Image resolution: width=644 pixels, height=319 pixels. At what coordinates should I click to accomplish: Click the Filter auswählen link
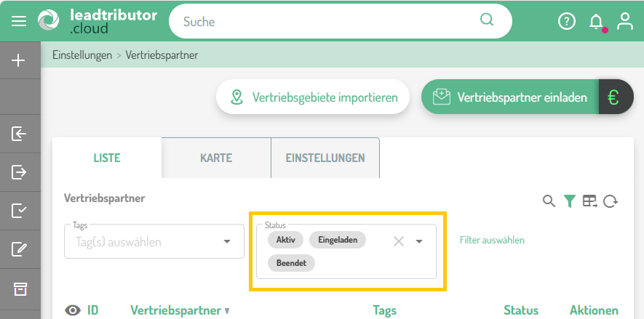[x=492, y=240]
